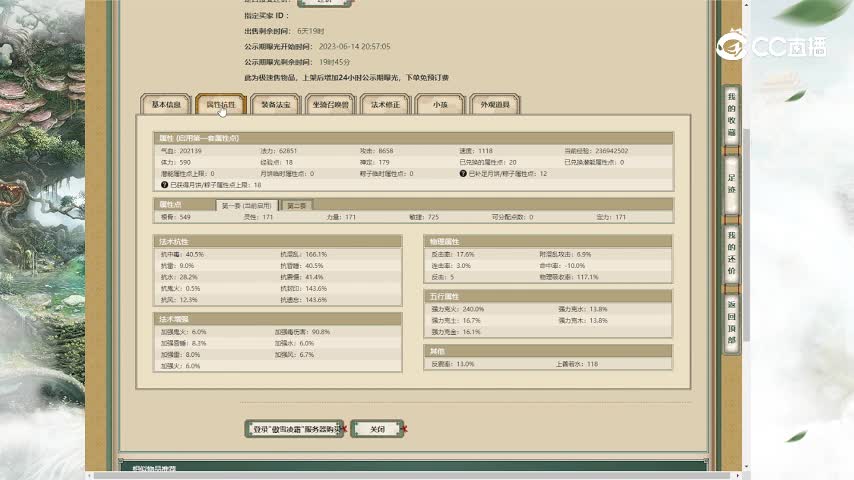Click the help icon beside 已补足月饼/粽子属性点
854x480 pixels.
pyautogui.click(x=464, y=173)
